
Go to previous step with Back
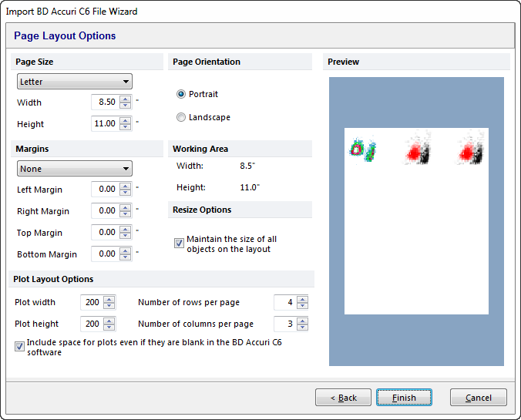point(343,398)
